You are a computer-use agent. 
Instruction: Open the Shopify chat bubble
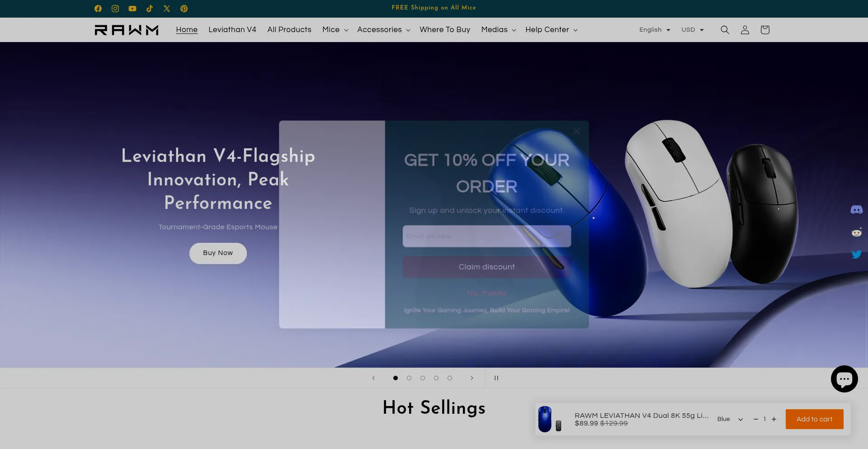point(844,379)
